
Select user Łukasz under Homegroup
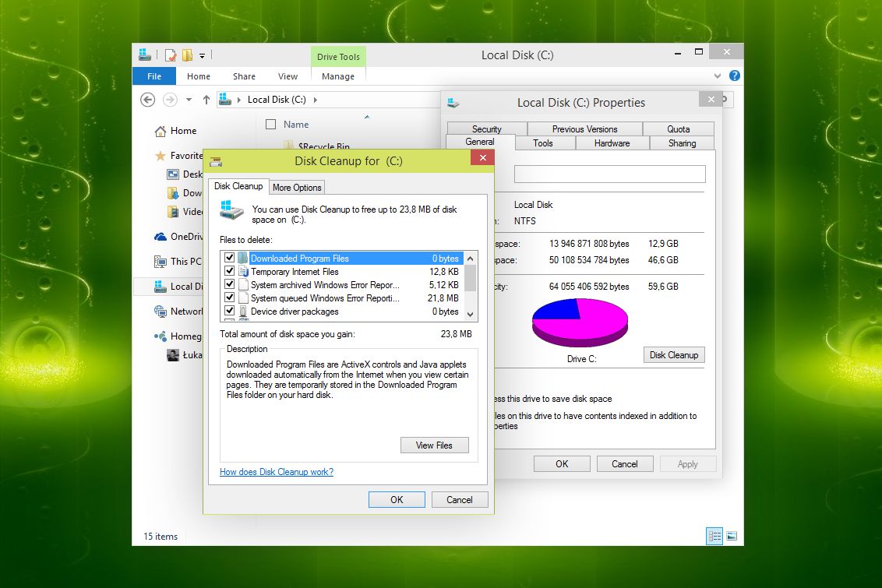185,355
